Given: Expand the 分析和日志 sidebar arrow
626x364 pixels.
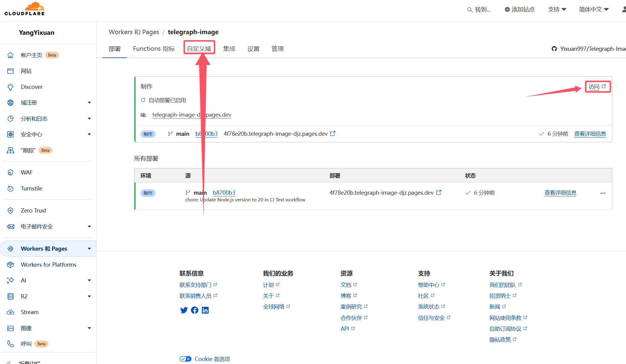Looking at the screenshot, I should 89,119.
